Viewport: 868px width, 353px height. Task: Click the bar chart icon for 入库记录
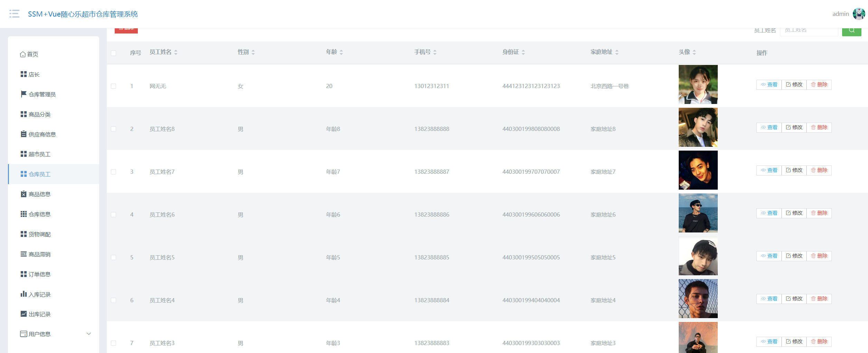[x=23, y=294]
